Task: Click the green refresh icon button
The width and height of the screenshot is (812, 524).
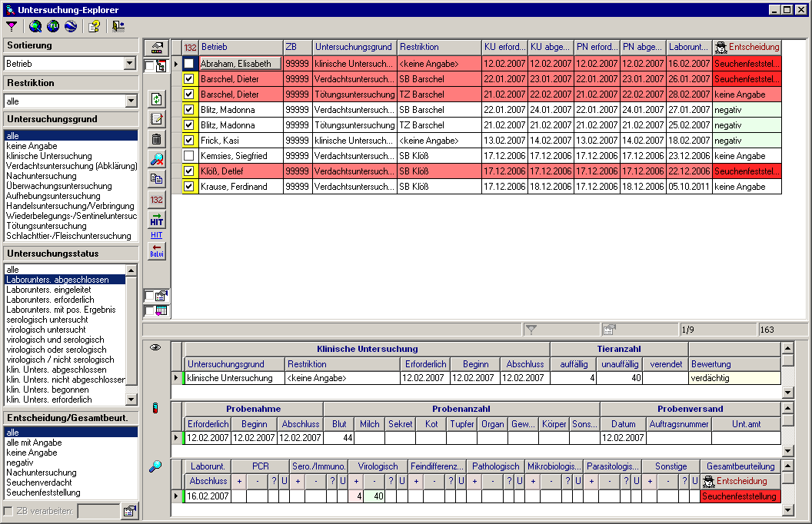Action: pyautogui.click(x=156, y=99)
